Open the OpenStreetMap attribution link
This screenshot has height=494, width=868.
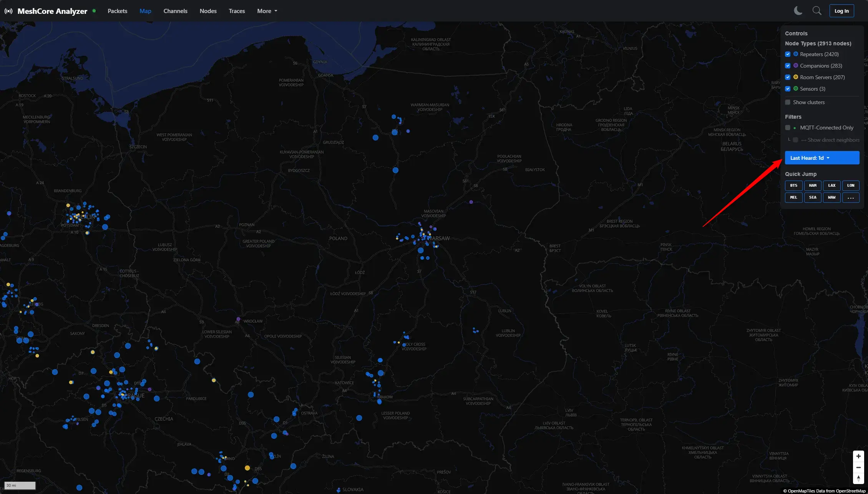850,491
